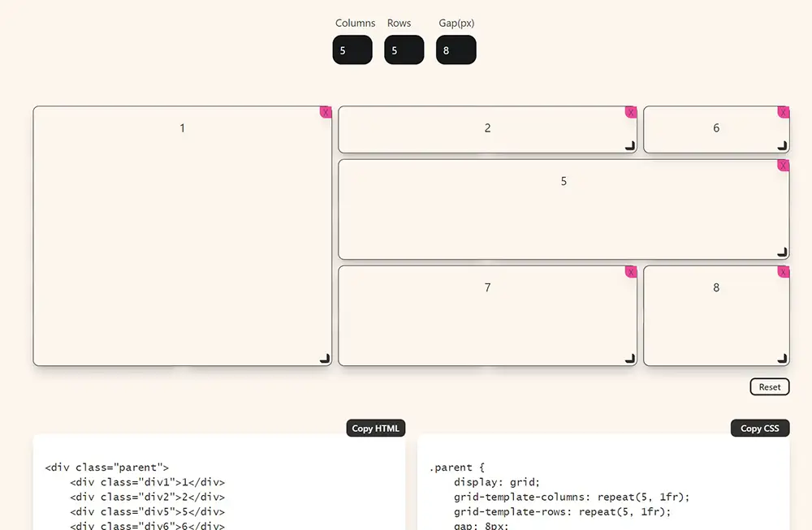Select the resize handle of box 5
Viewport: 812px width, 530px height.
783,252
